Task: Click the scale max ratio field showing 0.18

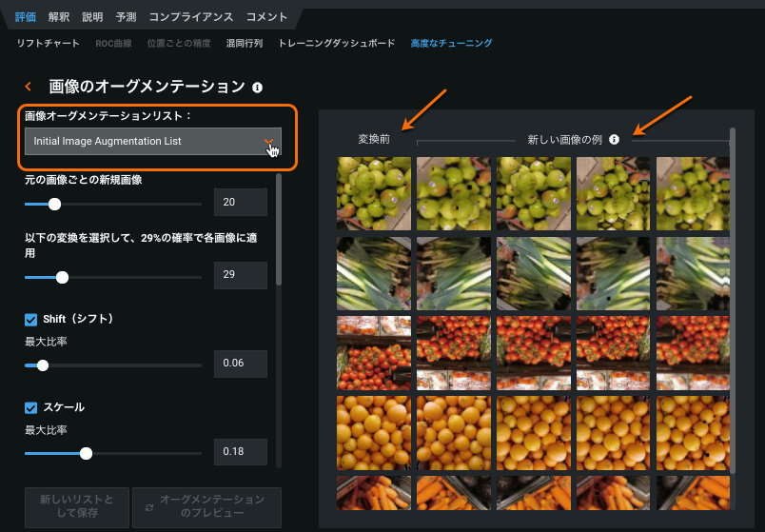Action: coord(241,451)
